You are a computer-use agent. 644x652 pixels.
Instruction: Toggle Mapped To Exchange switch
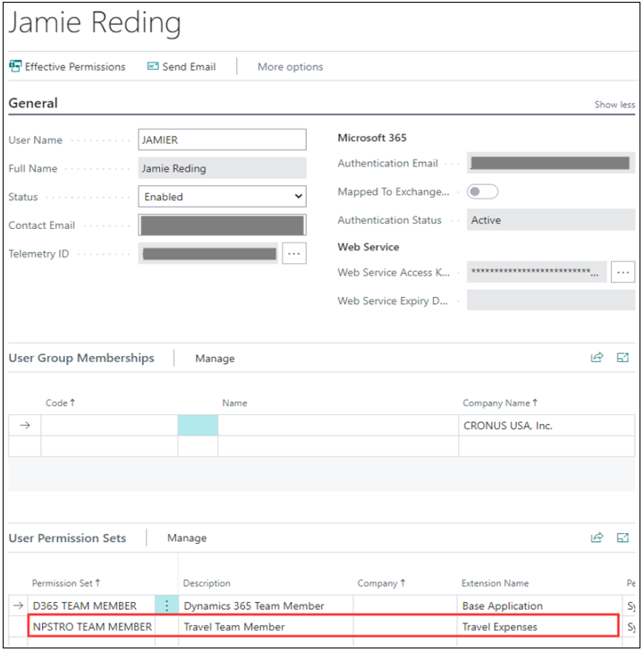(482, 191)
